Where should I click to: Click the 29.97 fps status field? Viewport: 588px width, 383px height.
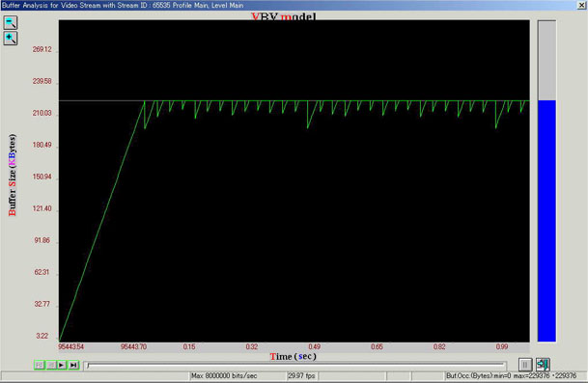click(x=301, y=376)
